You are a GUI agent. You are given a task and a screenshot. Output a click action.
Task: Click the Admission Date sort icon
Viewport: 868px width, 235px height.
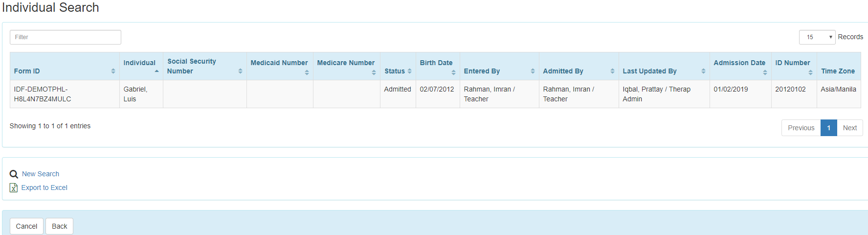[765, 72]
